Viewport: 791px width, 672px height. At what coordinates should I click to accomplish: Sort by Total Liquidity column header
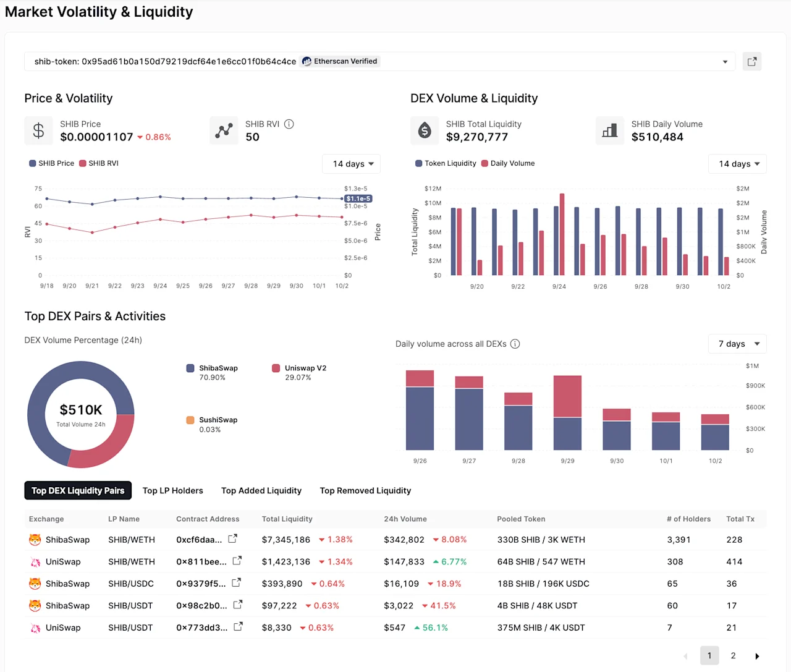coord(287,519)
